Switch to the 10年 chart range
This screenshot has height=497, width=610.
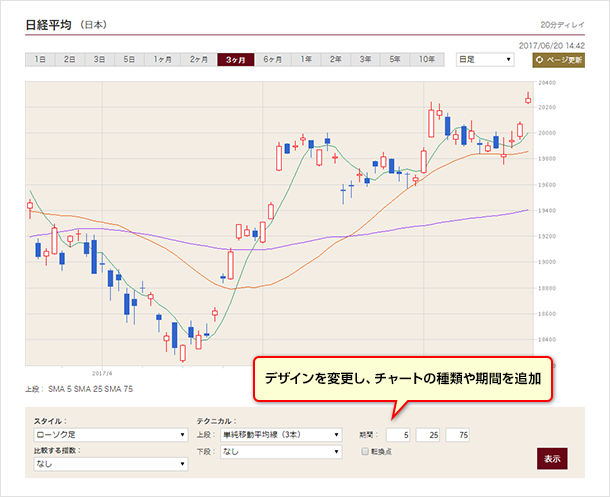point(428,60)
